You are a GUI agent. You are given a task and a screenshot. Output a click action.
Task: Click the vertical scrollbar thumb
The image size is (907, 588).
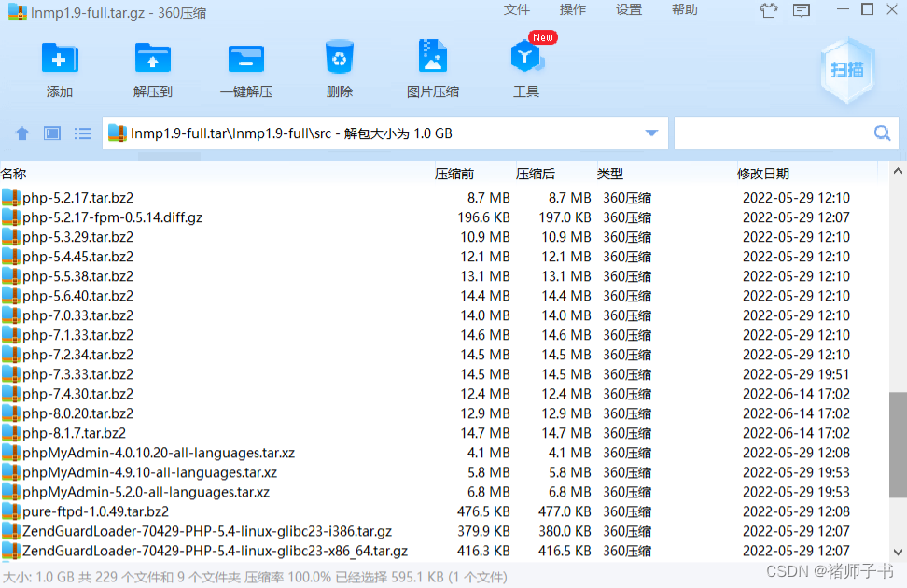point(898,444)
